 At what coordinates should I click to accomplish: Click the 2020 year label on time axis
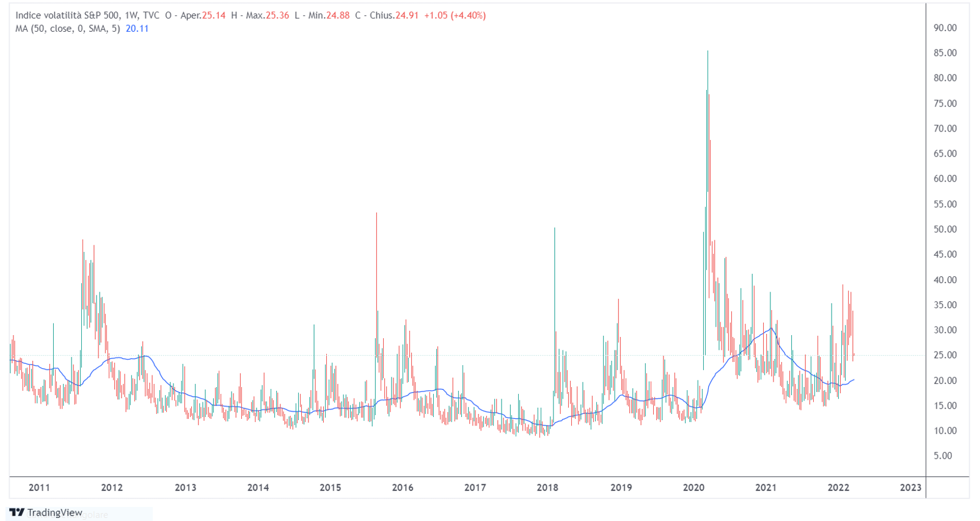(x=693, y=487)
